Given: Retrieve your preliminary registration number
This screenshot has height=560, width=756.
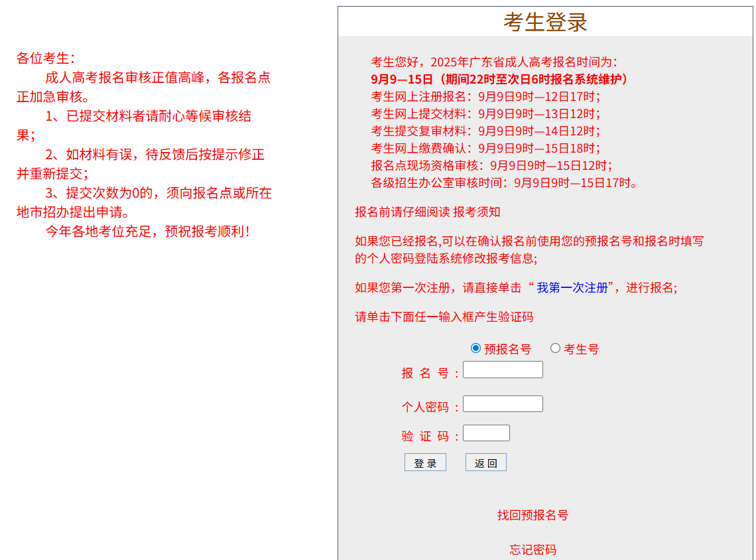Looking at the screenshot, I should [x=532, y=515].
